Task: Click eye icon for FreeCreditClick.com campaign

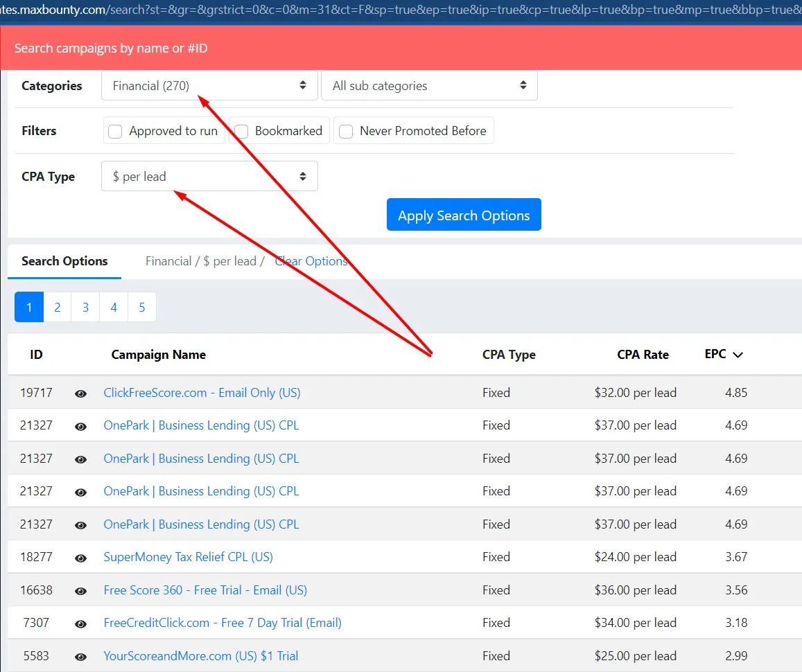Action: (80, 624)
